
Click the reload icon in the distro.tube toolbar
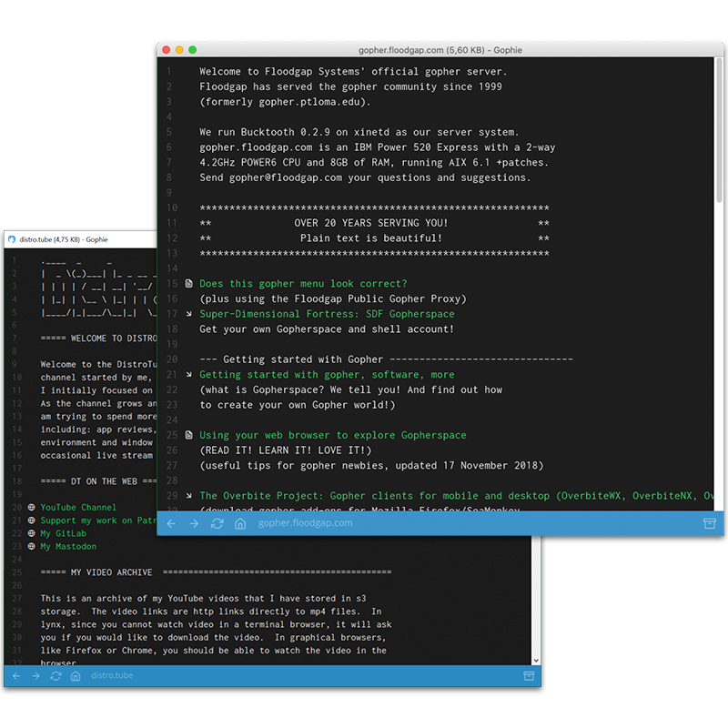tap(56, 676)
